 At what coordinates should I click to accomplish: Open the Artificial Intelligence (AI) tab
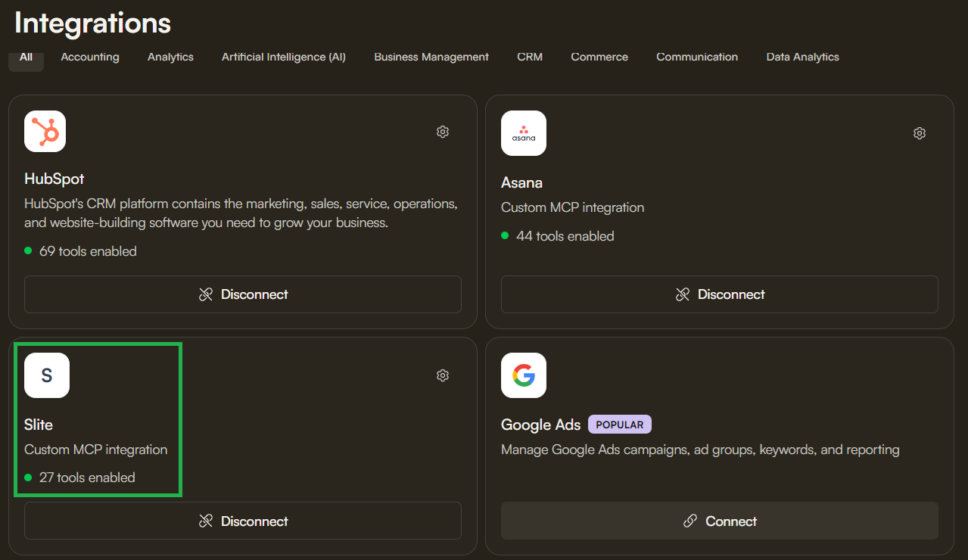click(x=284, y=57)
